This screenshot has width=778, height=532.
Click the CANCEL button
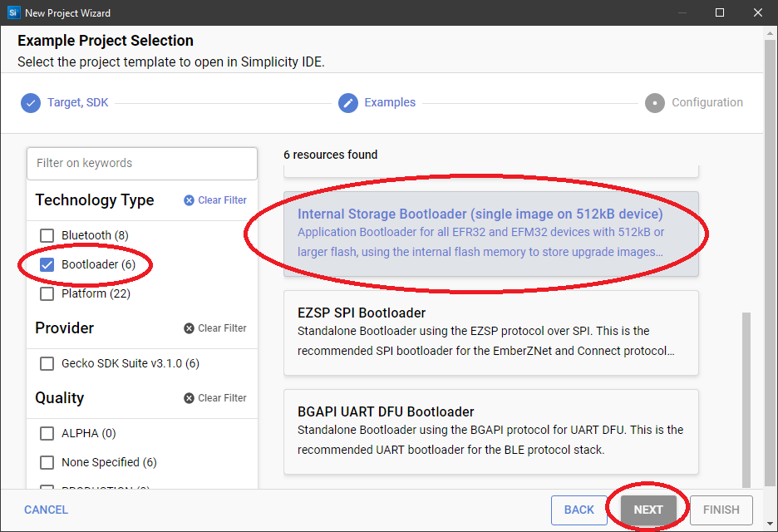coord(47,510)
